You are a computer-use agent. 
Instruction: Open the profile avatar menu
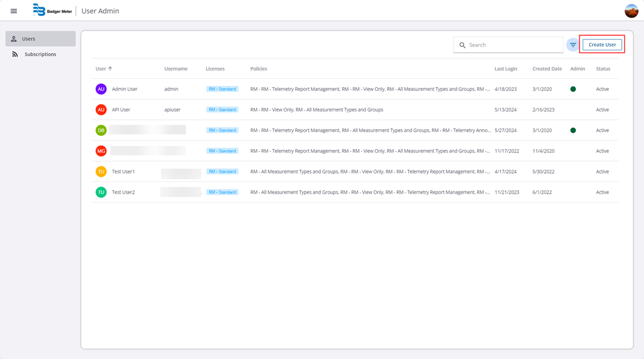[631, 11]
